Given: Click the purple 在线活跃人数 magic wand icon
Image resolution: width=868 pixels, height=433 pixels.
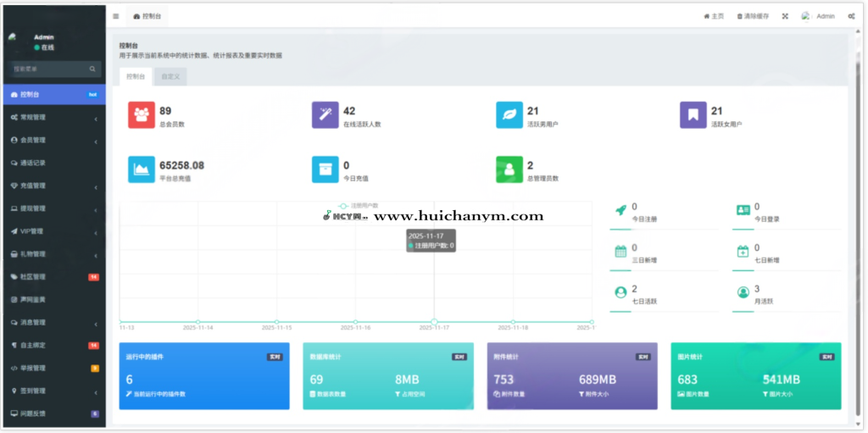Looking at the screenshot, I should (325, 115).
